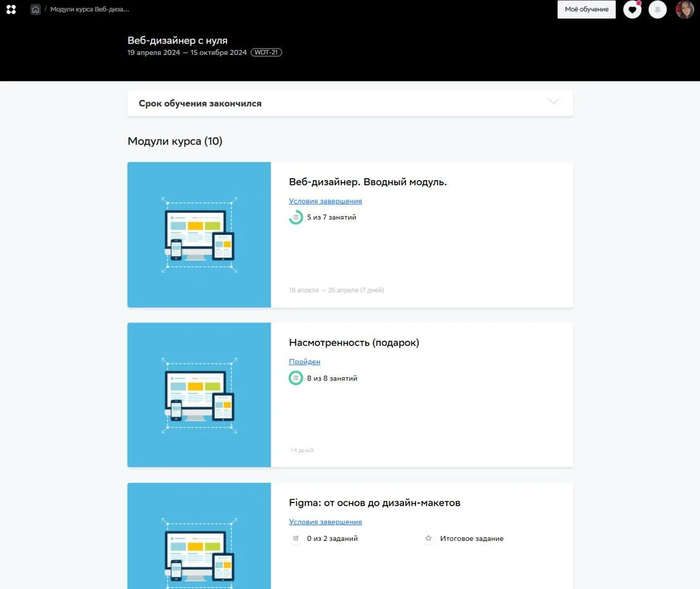Click the dates 19 апреля 2024 — 15 октября 2024
Screen dimensions: 700x589
[187, 52]
